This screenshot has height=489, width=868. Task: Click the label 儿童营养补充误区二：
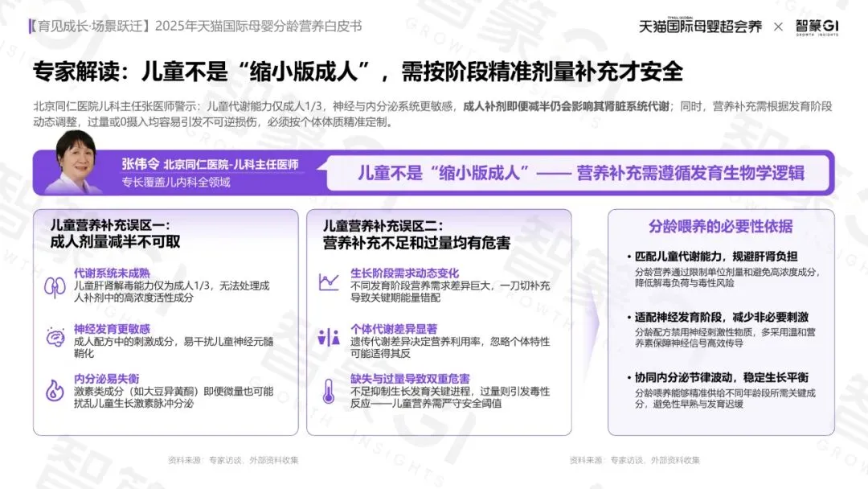[383, 226]
